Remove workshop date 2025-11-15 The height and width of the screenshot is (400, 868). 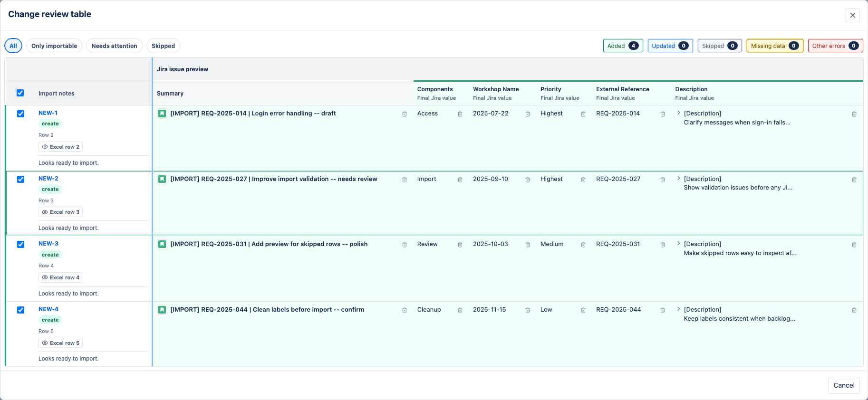(528, 310)
